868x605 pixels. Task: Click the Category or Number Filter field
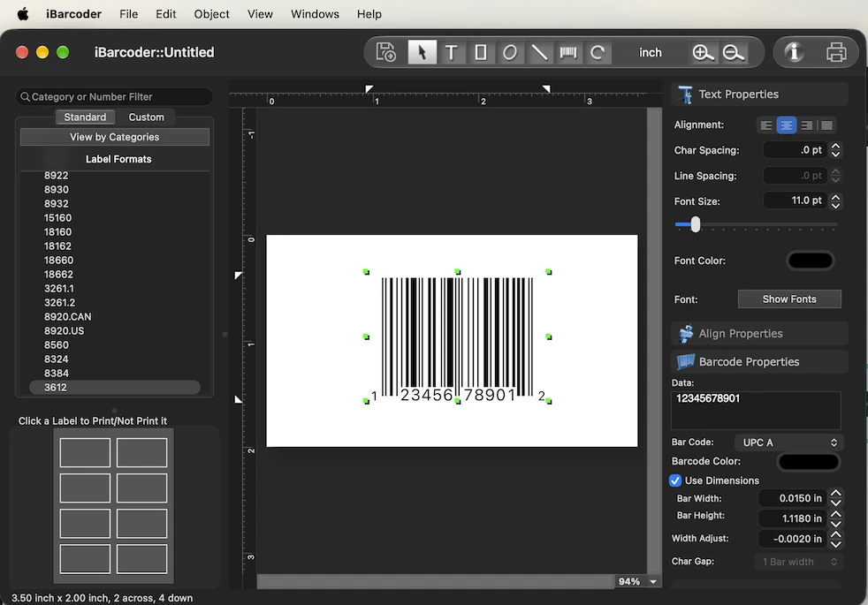[115, 97]
